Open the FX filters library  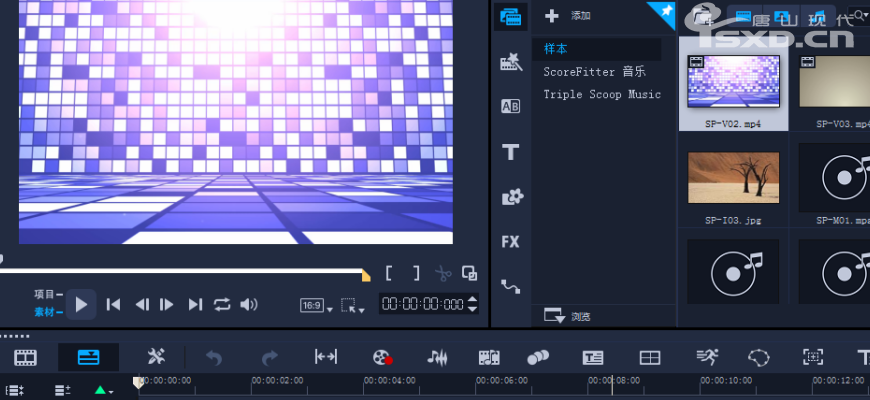(x=511, y=241)
